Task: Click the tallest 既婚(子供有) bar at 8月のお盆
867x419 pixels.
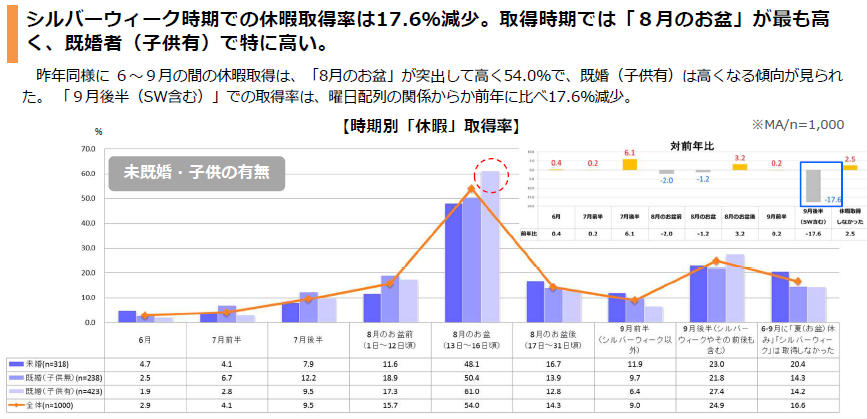Action: pos(490,247)
